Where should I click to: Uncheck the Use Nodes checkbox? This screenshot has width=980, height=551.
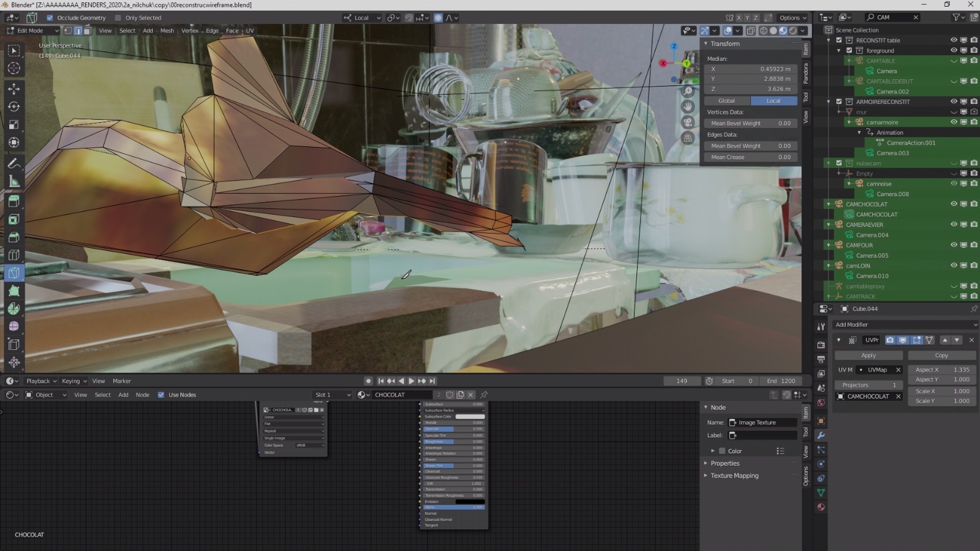click(161, 395)
